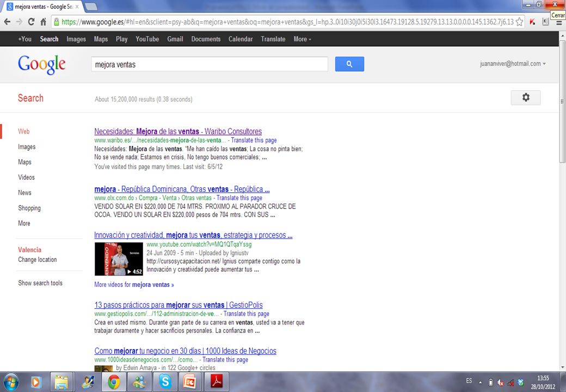The image size is (566, 392).
Task: Open the browser home page icon
Action: click(44, 22)
